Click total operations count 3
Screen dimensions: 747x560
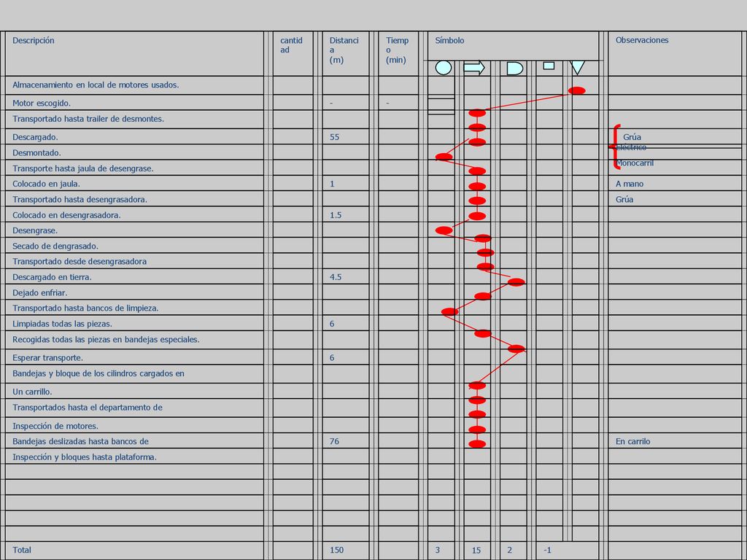click(x=438, y=550)
